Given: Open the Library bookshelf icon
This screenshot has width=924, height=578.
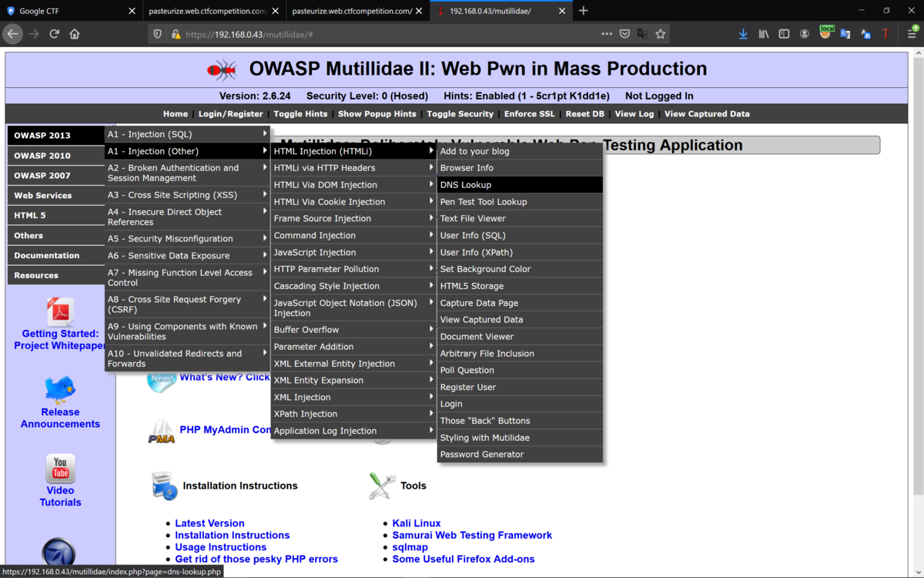Looking at the screenshot, I should click(764, 34).
